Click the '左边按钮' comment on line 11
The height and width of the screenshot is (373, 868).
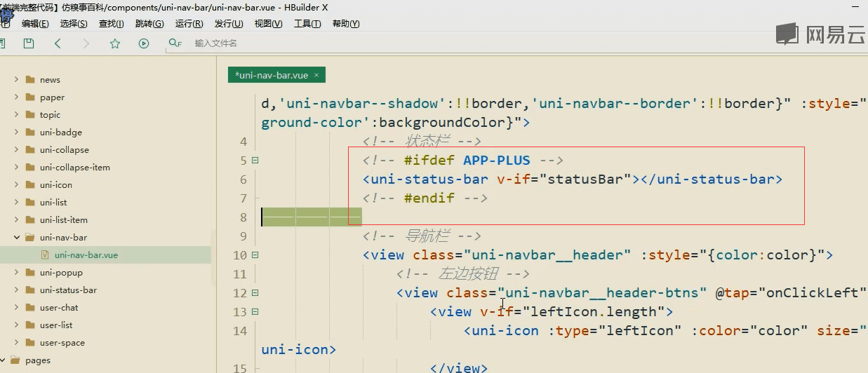click(x=468, y=274)
